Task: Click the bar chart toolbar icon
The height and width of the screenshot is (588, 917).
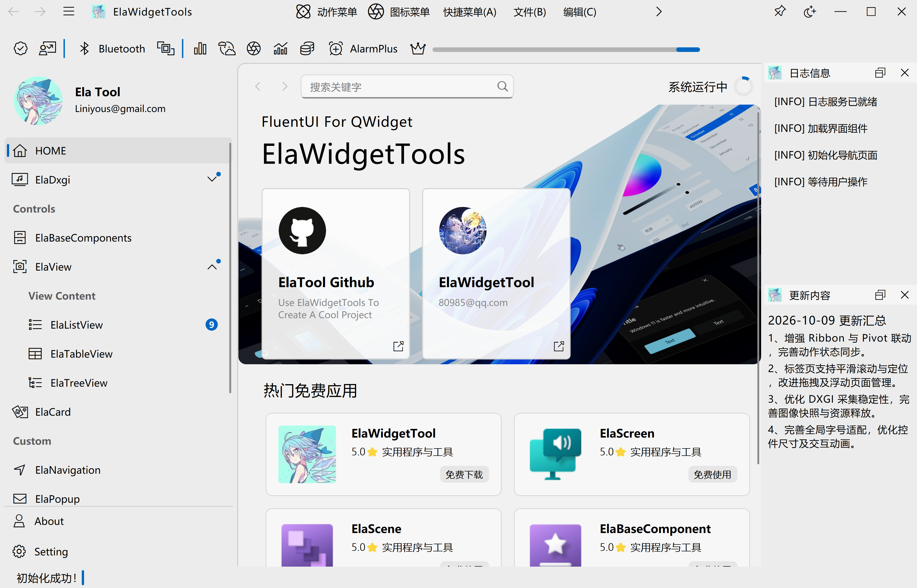Action: pyautogui.click(x=200, y=49)
